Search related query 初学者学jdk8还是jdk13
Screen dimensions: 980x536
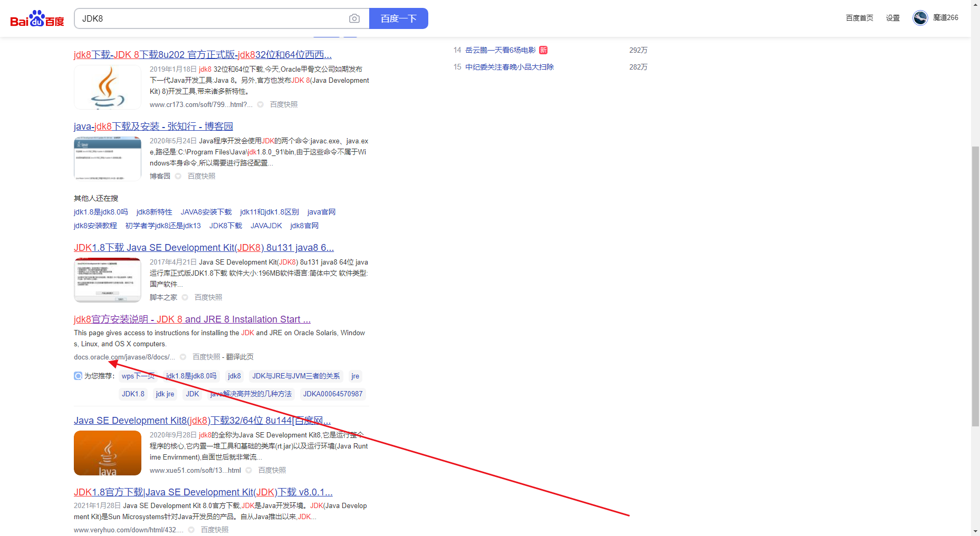(x=163, y=226)
